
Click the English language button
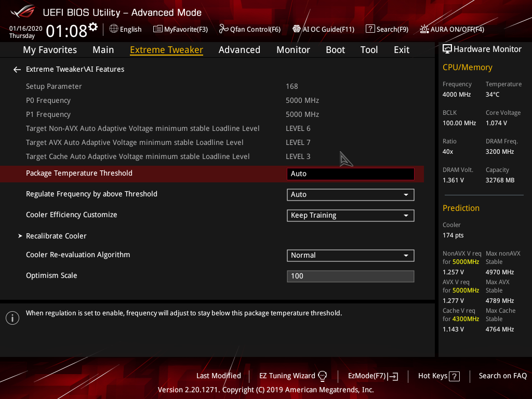tap(130, 30)
